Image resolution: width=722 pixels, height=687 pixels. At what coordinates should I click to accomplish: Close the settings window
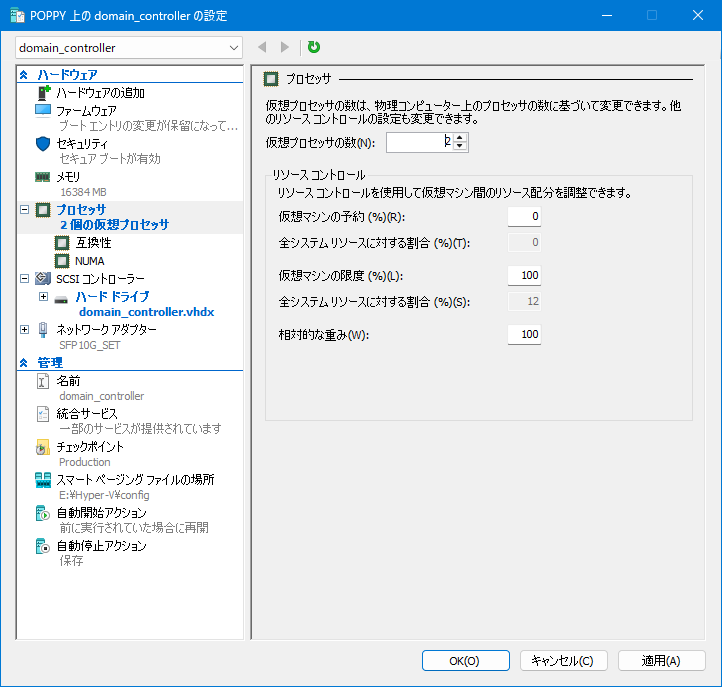[x=698, y=15]
